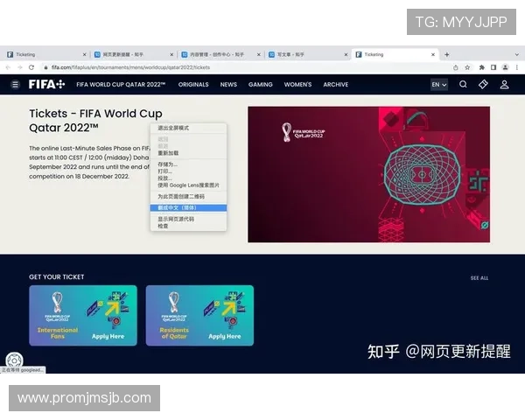Viewport: 525px width, 420px height.
Task: Choose 翻成中文（简体） in context menu
Action: [x=188, y=208]
